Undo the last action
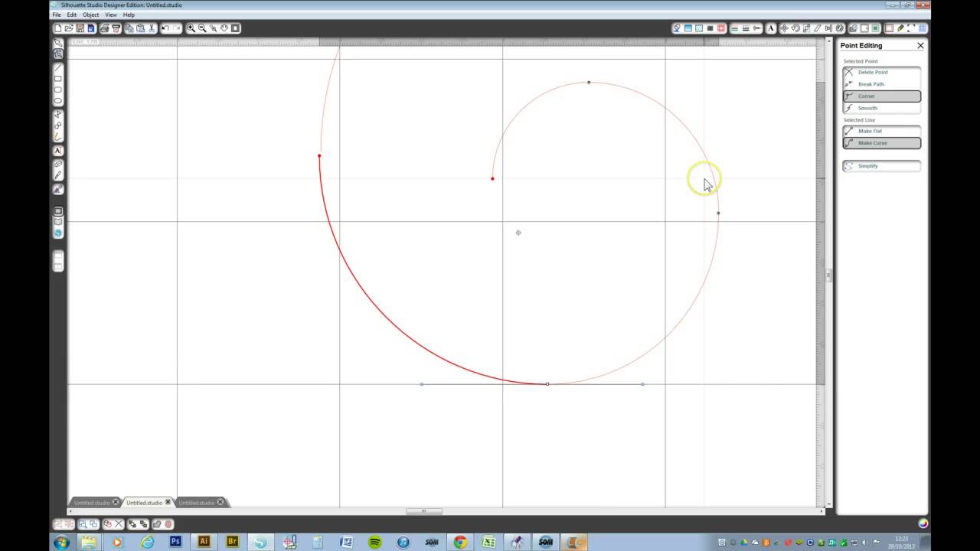This screenshot has height=551, width=980. pos(165,28)
